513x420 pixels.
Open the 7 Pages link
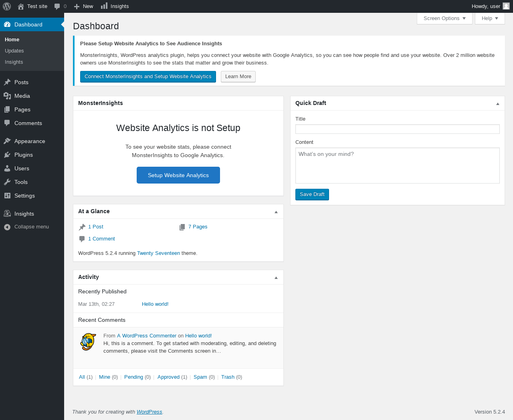[198, 227]
